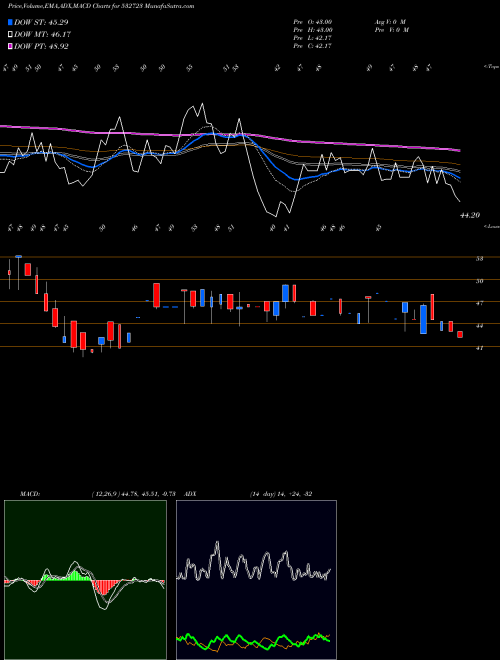Select the 'DOW PT: 48.92' legend text
Viewport: 500px width, 660px height.
point(41,46)
